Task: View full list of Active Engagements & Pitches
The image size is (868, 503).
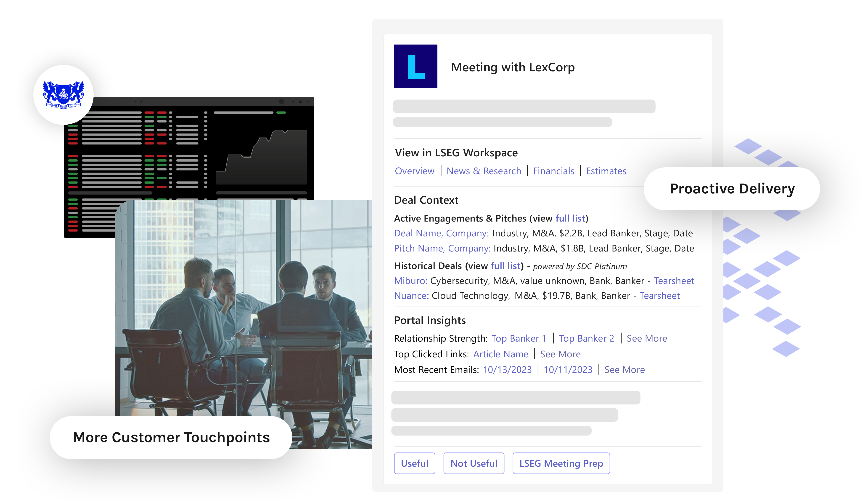Action: coord(570,218)
